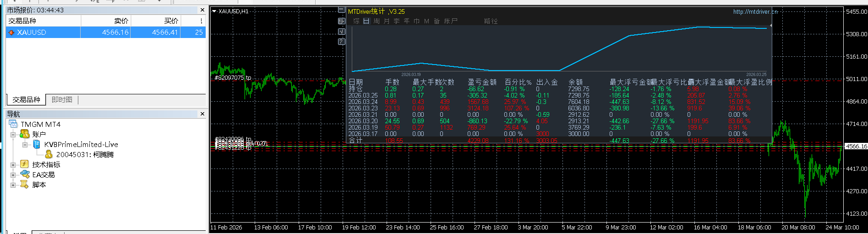Click the ! spread column header
Image resolution: width=868 pixels, height=234 pixels.
coord(193,21)
